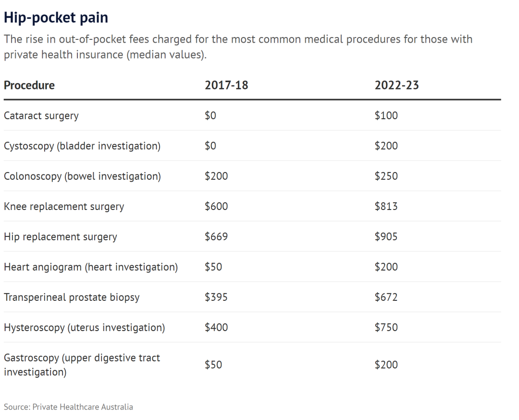Select the Hysteroscopy (uterus investigation) row label
This screenshot has width=519, height=420.
pyautogui.click(x=85, y=328)
